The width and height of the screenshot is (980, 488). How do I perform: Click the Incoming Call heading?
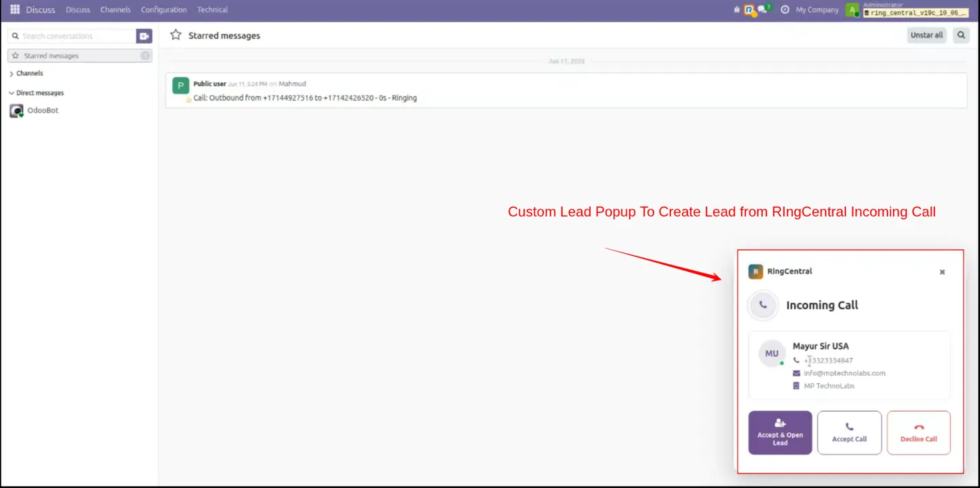tap(822, 306)
